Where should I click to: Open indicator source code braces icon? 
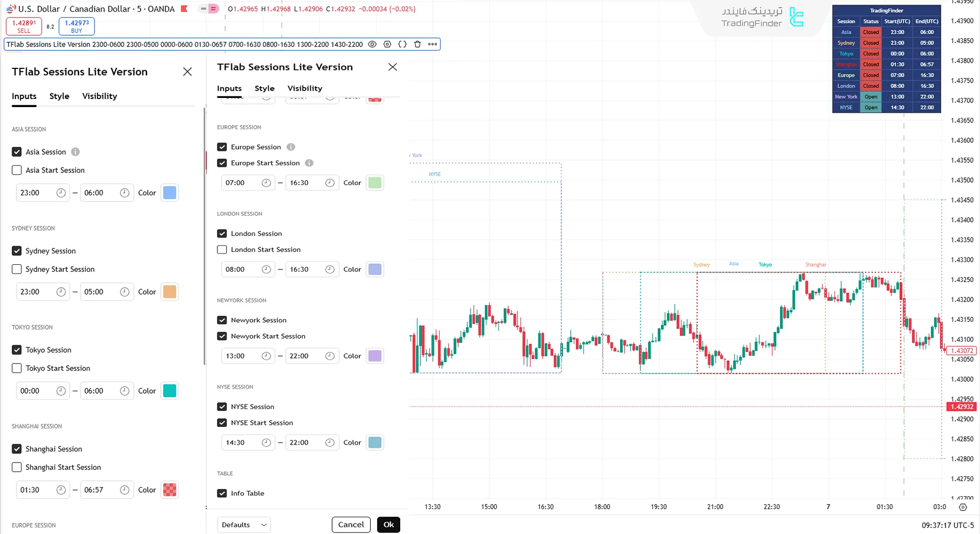coord(402,44)
